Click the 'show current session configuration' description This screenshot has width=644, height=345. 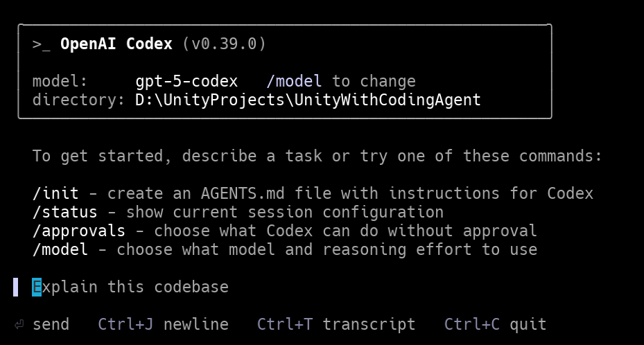click(284, 212)
